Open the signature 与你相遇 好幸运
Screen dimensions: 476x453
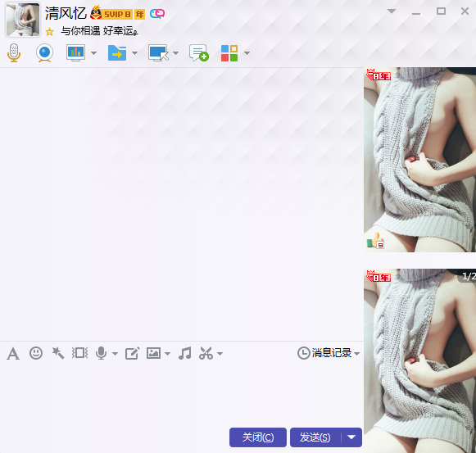[99, 31]
